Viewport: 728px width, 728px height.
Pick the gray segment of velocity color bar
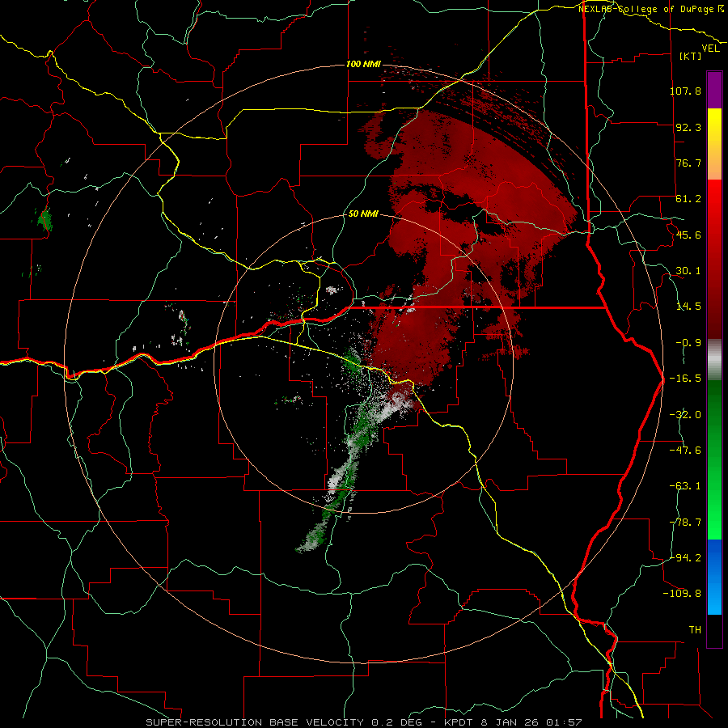click(x=714, y=360)
